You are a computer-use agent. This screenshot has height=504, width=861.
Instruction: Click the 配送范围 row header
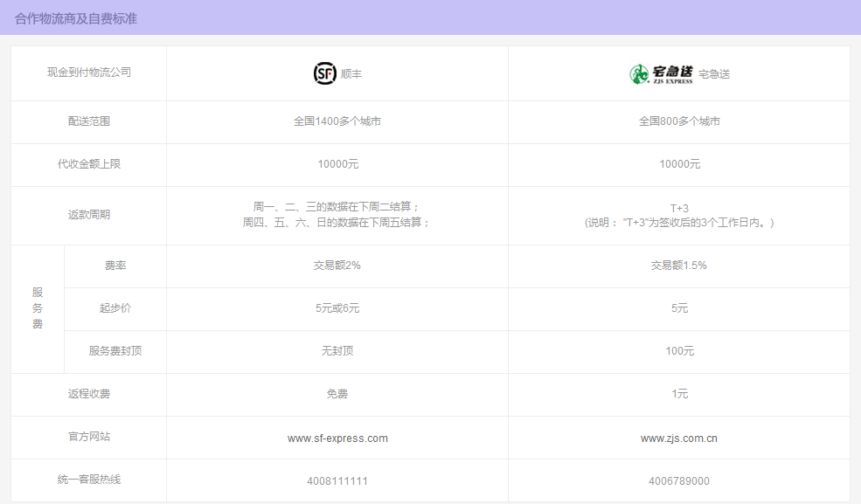[89, 121]
